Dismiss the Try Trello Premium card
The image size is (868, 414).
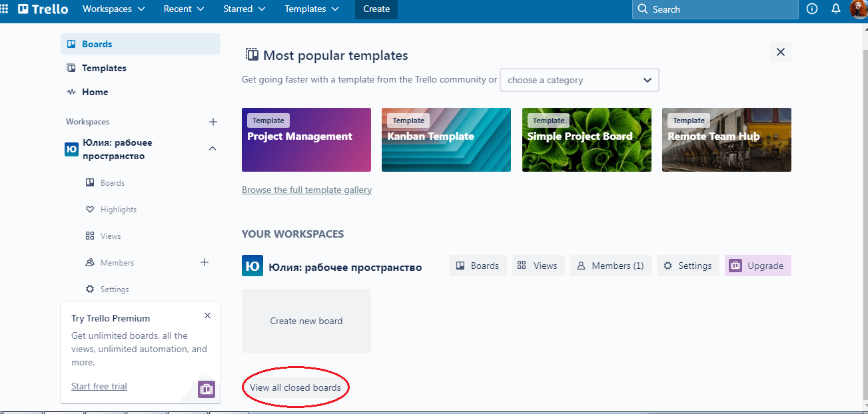(x=207, y=315)
